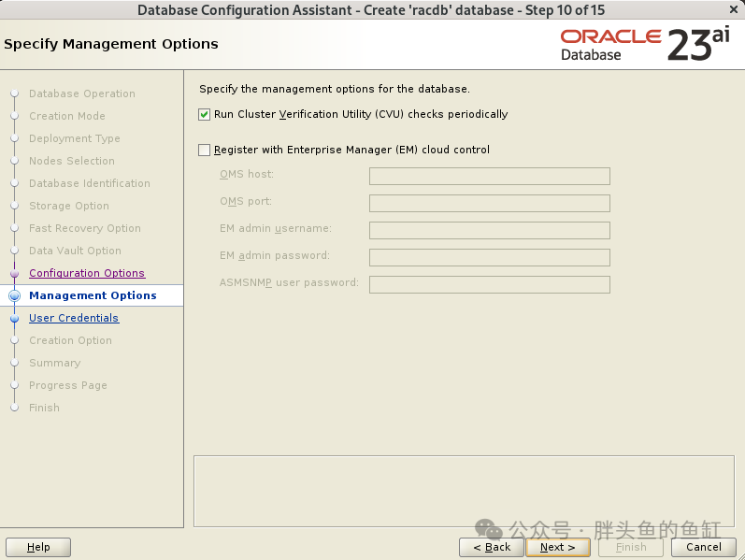
Task: Select Management Options in step list
Action: [x=93, y=295]
